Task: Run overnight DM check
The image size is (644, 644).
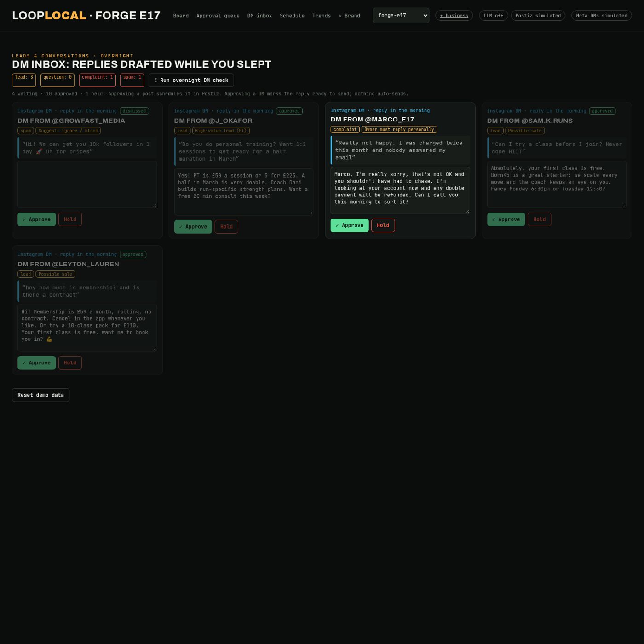Action: point(191,80)
